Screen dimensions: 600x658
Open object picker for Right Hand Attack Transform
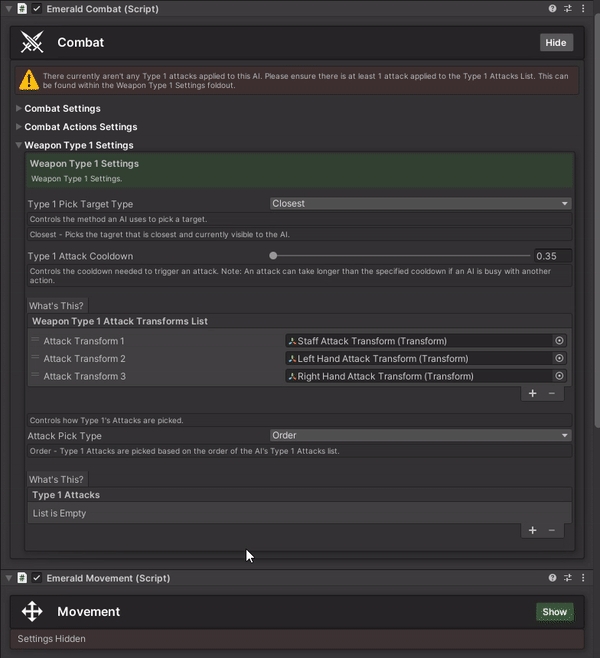[x=560, y=377]
